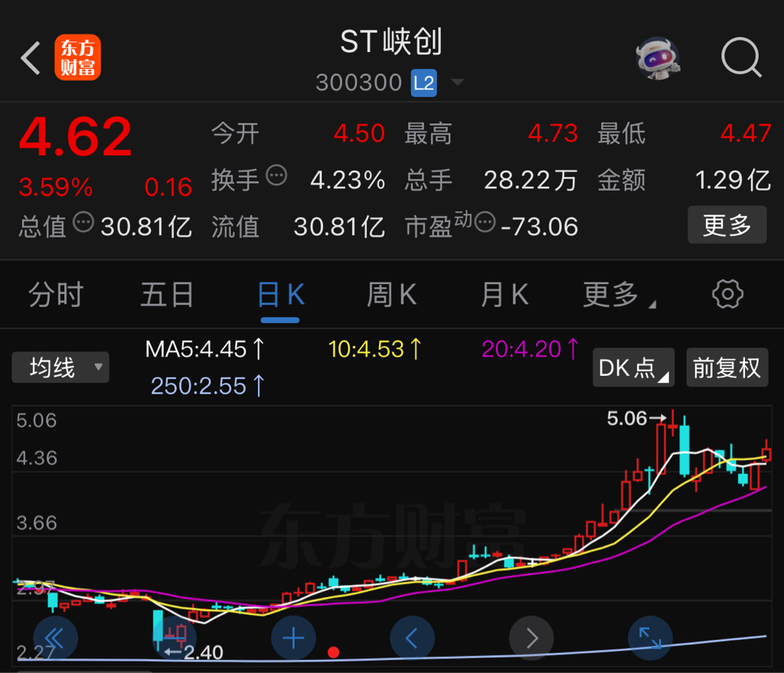Screen dimensions: 784x673
Task: Open the DK点 selector
Action: [x=633, y=368]
